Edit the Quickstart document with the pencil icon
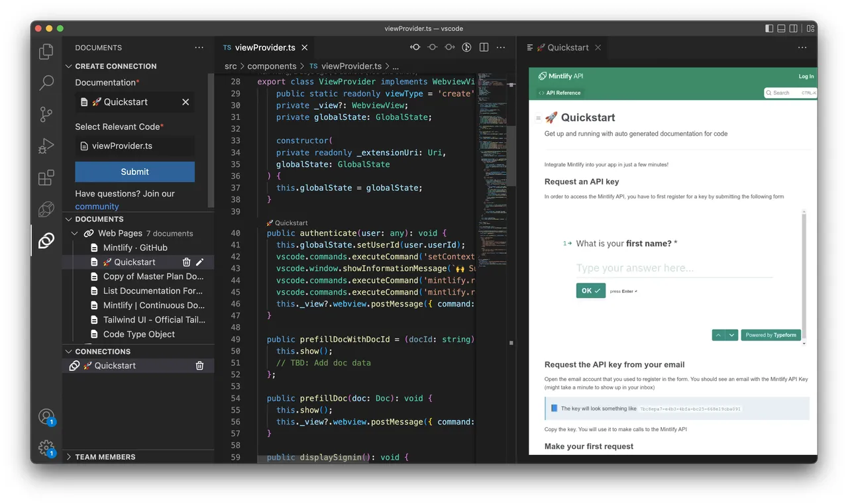Image resolution: width=848 pixels, height=504 pixels. [x=199, y=262]
